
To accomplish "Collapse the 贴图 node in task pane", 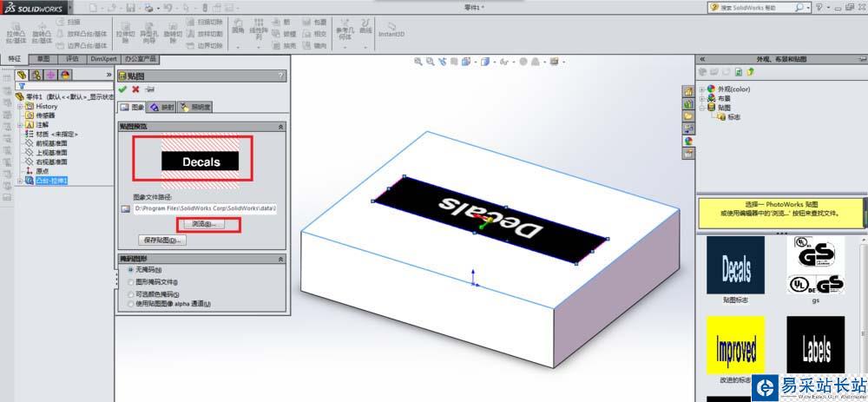I will 702,108.
